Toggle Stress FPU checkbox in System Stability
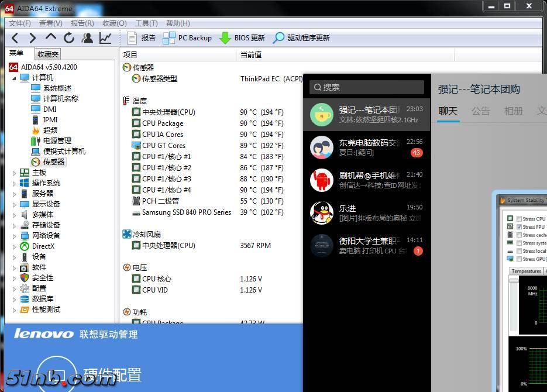 pos(519,226)
